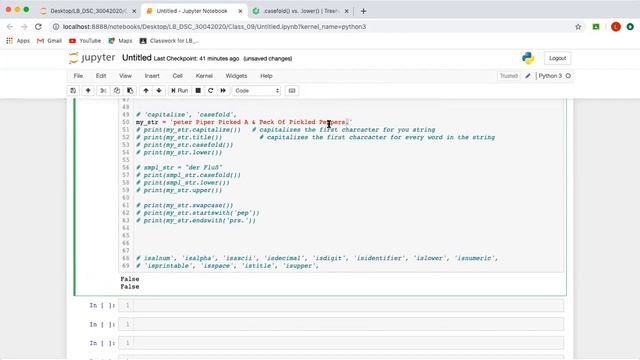The image size is (640, 360).
Task: Open the View menu
Action: [x=125, y=76]
